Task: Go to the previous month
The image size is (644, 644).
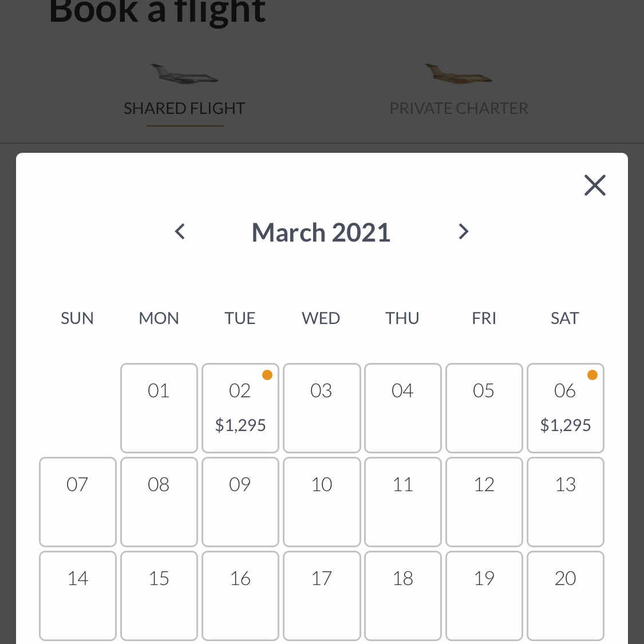Action: 179,231
